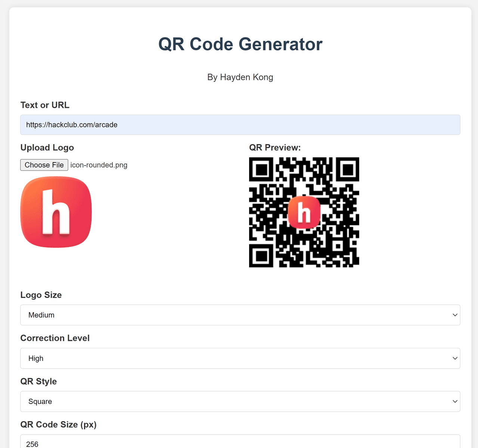Click the QR Preview label

(275, 147)
